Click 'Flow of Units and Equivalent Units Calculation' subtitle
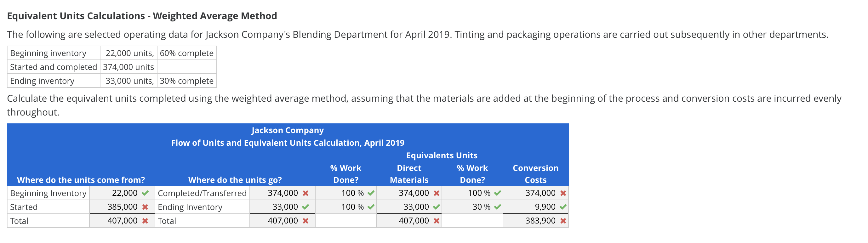Screen dimensions: 868x243 (x=288, y=143)
